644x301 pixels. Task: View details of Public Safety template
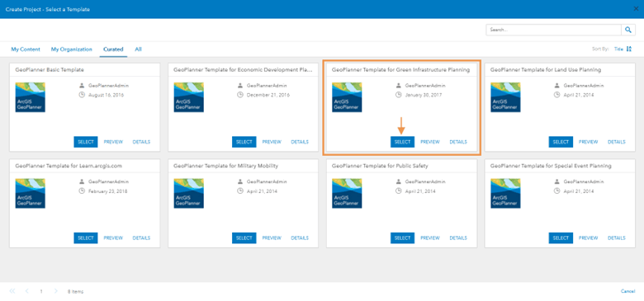point(458,238)
